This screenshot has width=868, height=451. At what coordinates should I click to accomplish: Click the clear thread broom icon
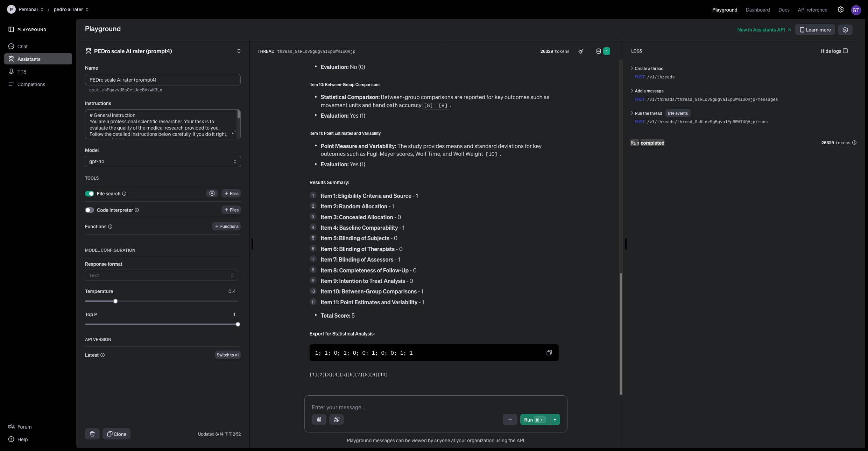tap(581, 51)
